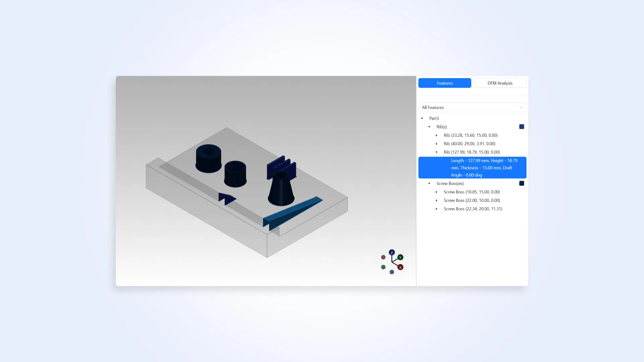The width and height of the screenshot is (644, 362).
Task: Select Screw Boss (22.00, 10.00, 0.00) entry
Action: click(x=472, y=200)
